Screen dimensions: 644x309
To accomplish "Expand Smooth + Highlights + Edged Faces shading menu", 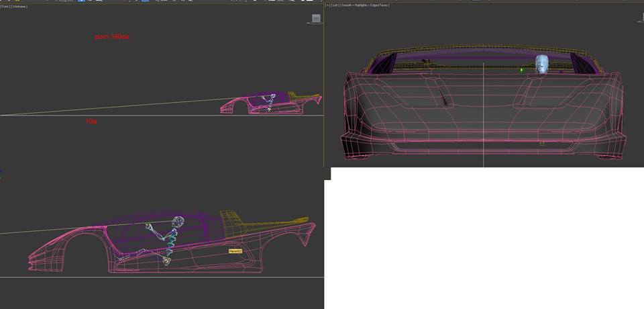I will tap(365, 5).
